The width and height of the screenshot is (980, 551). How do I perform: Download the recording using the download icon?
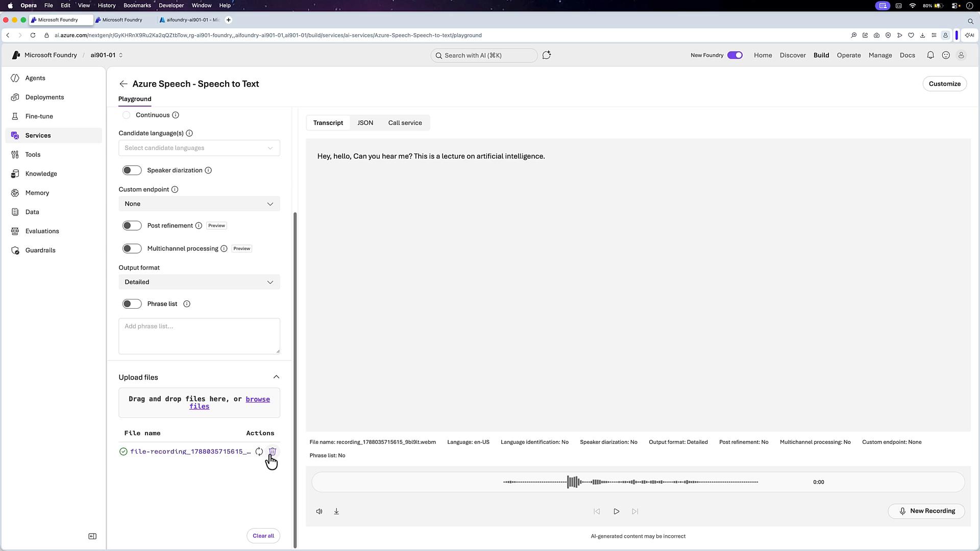(x=336, y=511)
